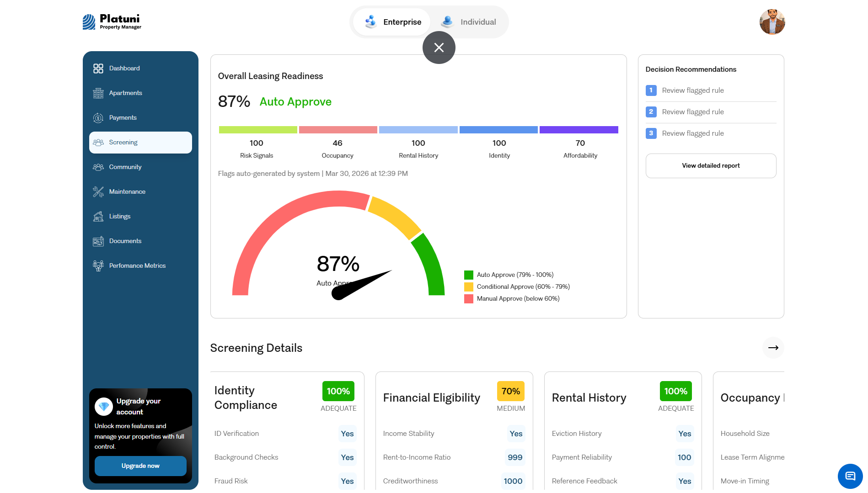Click the Enterprise tab icon

point(371,21)
